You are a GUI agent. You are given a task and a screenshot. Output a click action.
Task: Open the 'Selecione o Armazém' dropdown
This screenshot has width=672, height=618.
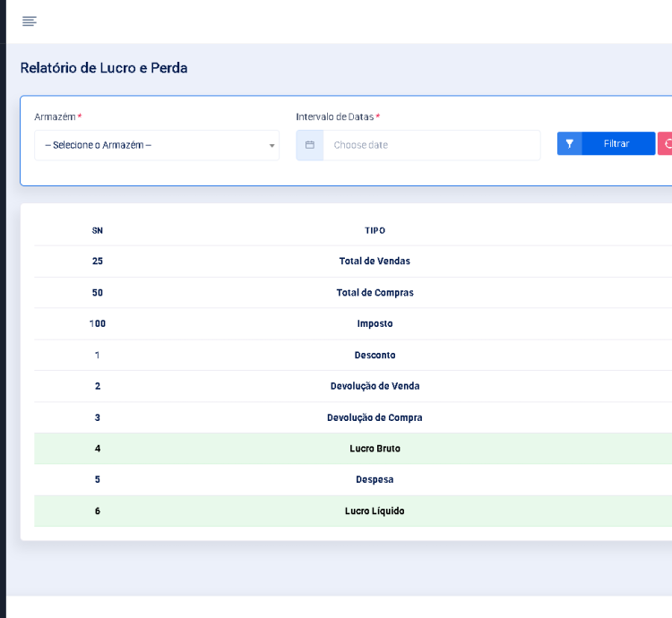pyautogui.click(x=152, y=145)
